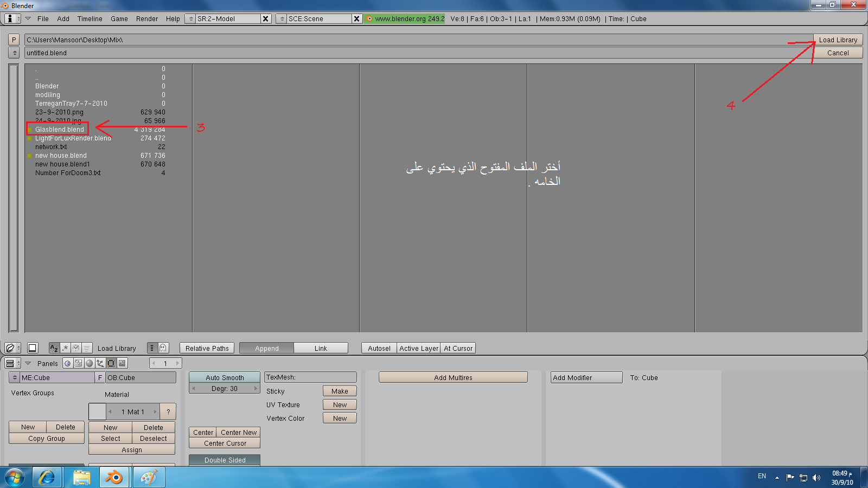Open the File menu

(x=43, y=18)
